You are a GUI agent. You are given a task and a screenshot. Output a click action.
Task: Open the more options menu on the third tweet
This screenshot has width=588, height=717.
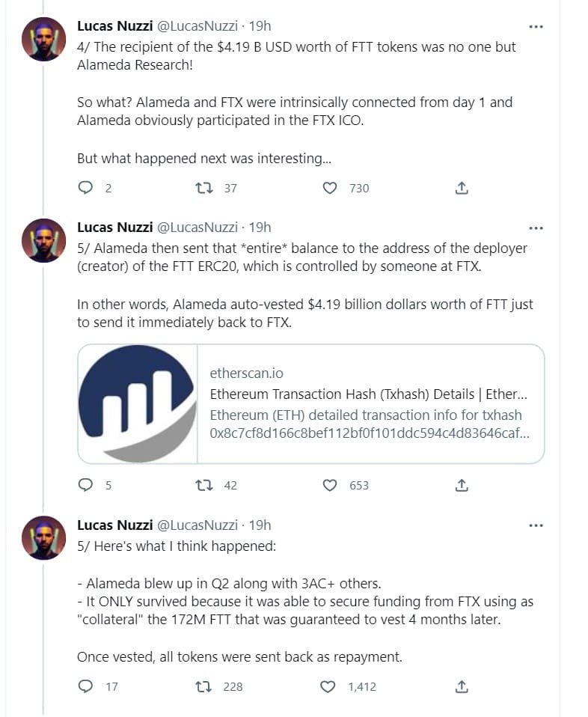click(536, 525)
